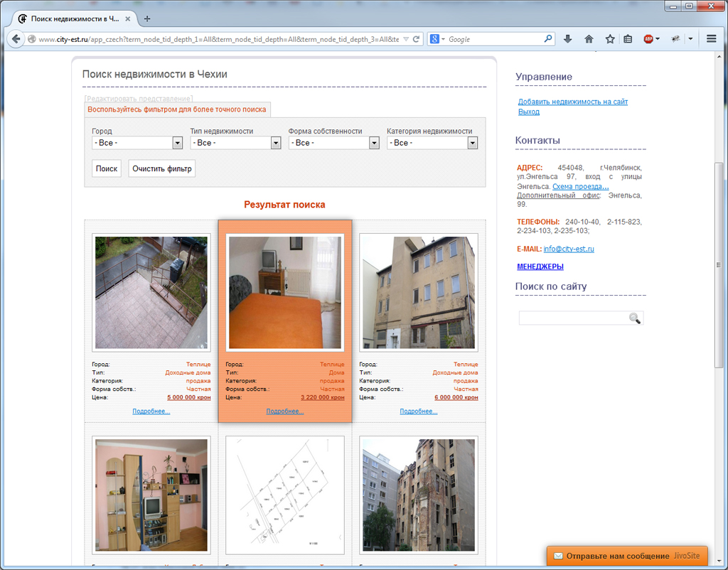The height and width of the screenshot is (570, 728).
Task: Click the Очистить фильтр button
Action: pyautogui.click(x=161, y=168)
